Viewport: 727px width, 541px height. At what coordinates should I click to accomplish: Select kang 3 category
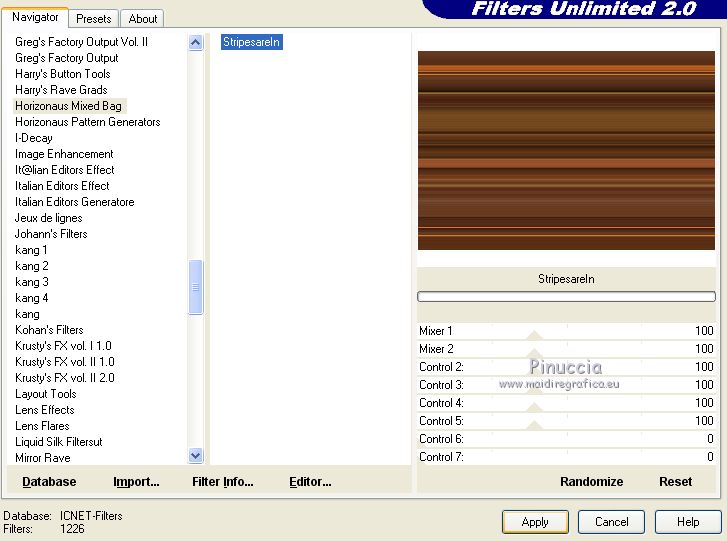[x=32, y=282]
